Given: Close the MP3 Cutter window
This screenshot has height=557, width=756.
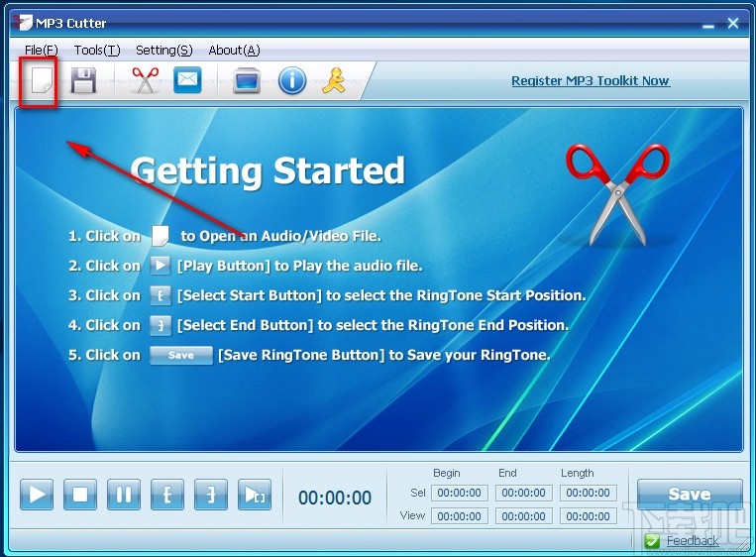Looking at the screenshot, I should [733, 23].
